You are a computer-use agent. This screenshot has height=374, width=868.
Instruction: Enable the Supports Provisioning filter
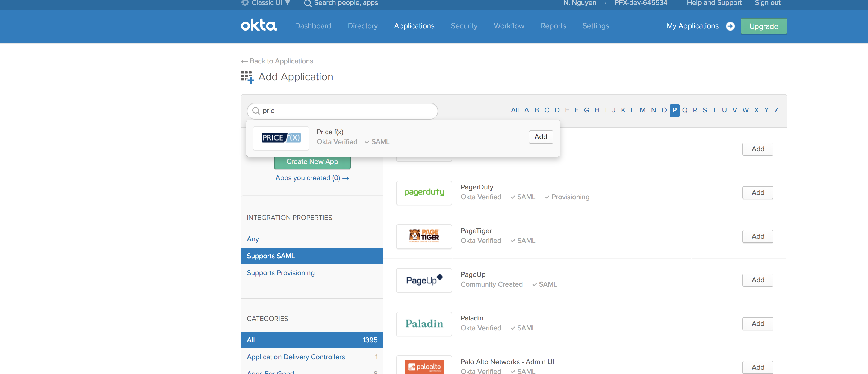point(281,272)
